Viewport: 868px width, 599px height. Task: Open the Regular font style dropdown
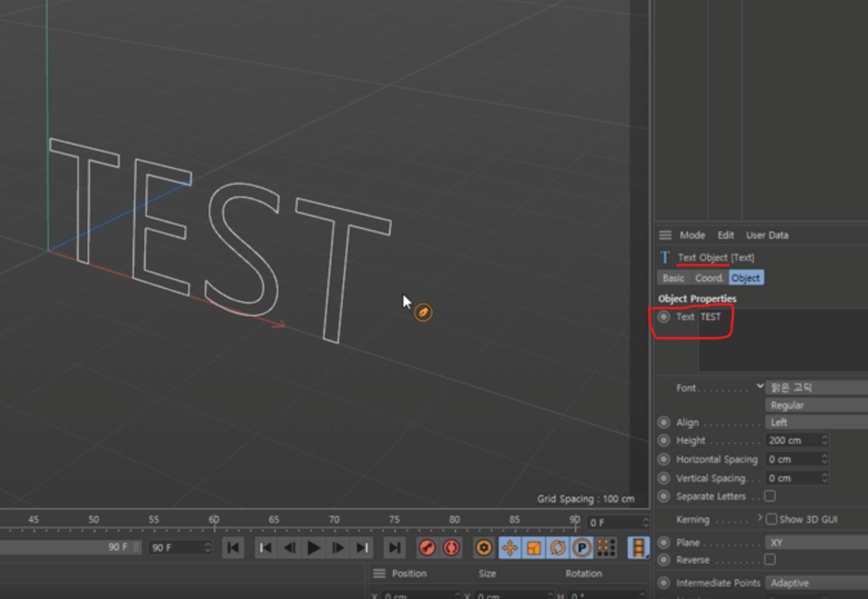816,405
